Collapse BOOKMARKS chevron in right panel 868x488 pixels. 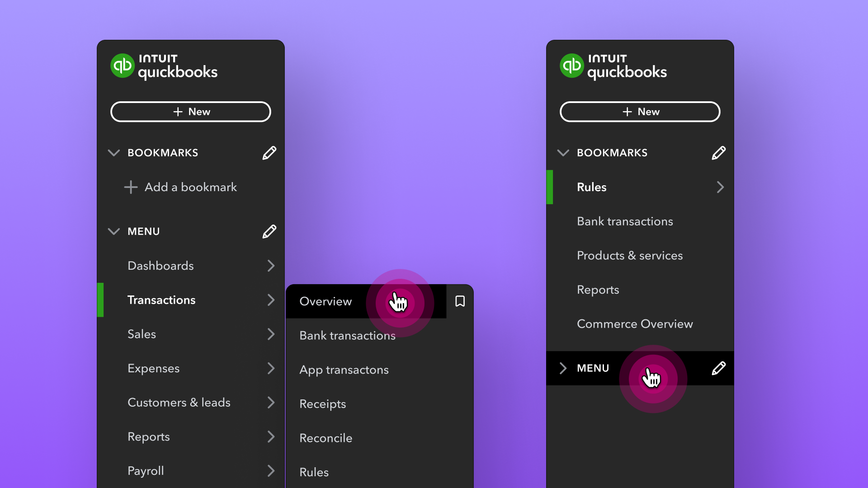563,153
